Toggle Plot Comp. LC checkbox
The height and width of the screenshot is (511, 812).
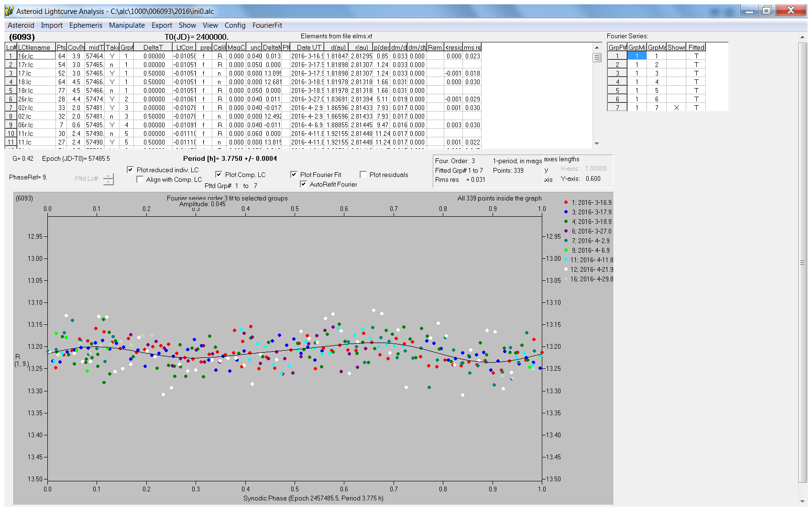(x=219, y=175)
